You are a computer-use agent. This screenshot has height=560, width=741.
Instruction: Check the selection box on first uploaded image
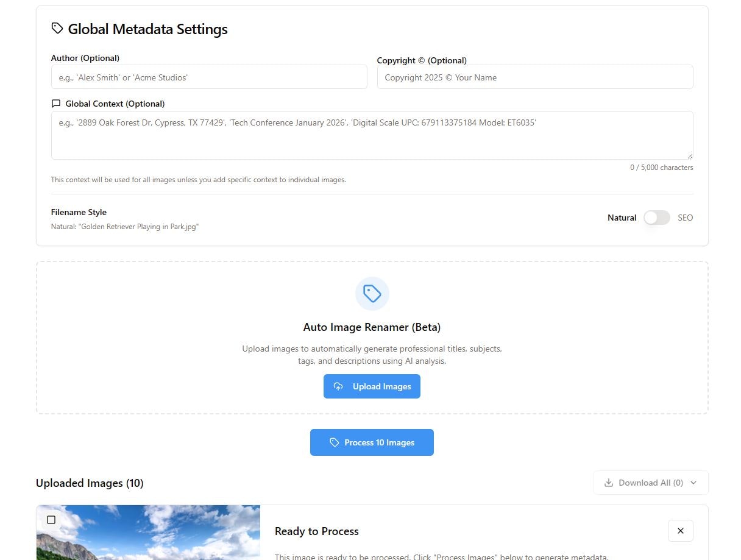point(51,520)
